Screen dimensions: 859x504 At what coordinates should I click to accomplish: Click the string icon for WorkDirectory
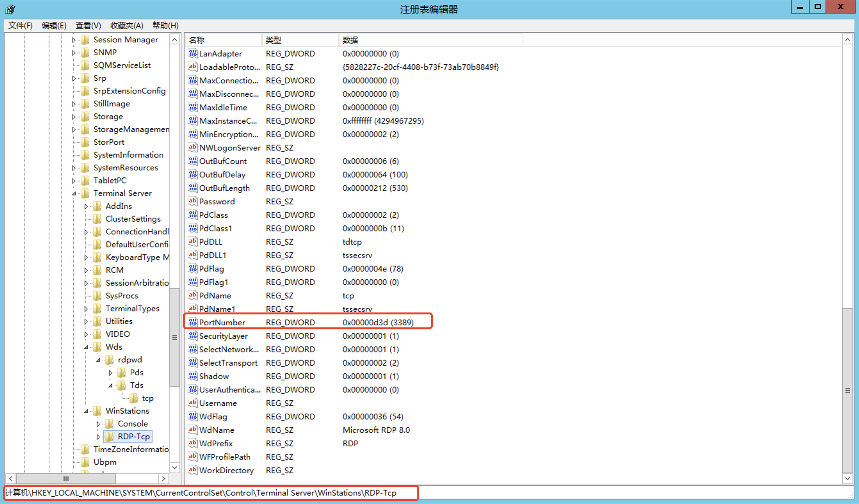point(192,470)
